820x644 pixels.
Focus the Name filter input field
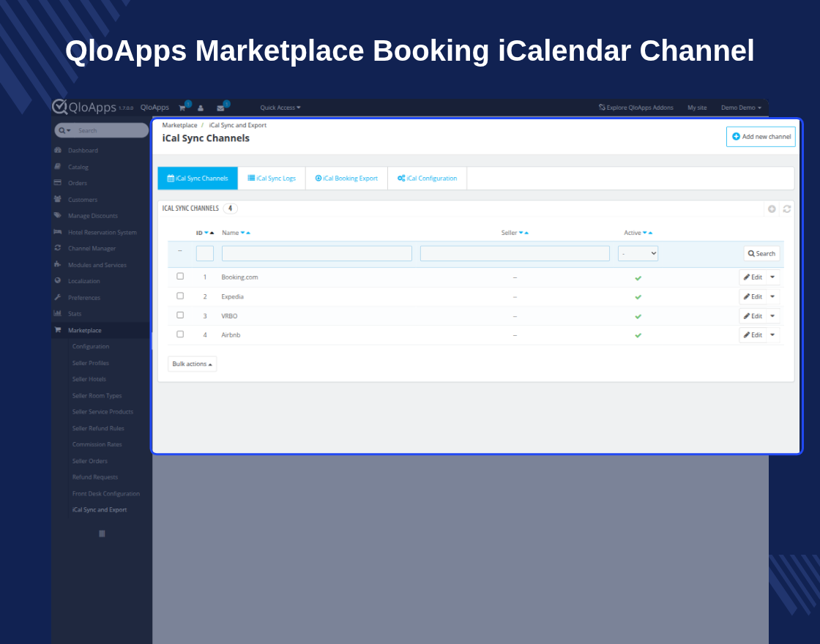317,253
